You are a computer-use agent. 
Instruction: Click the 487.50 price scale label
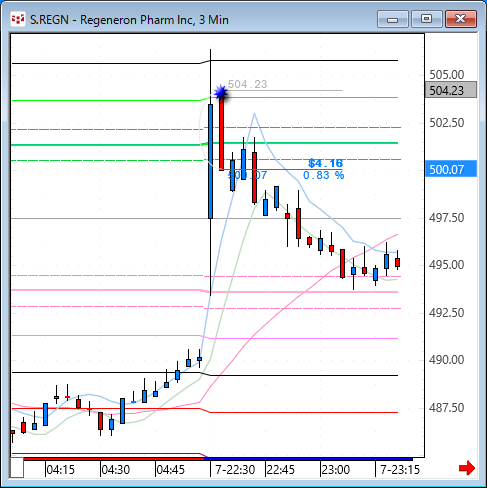446,408
